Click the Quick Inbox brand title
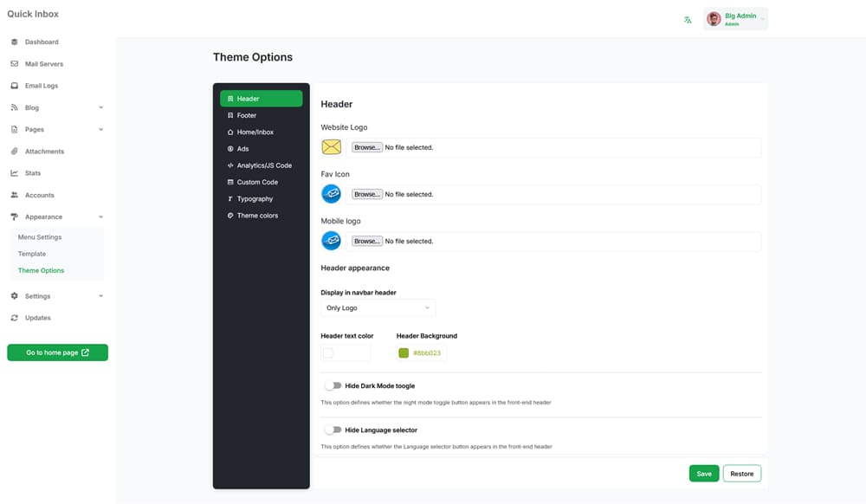 click(33, 14)
